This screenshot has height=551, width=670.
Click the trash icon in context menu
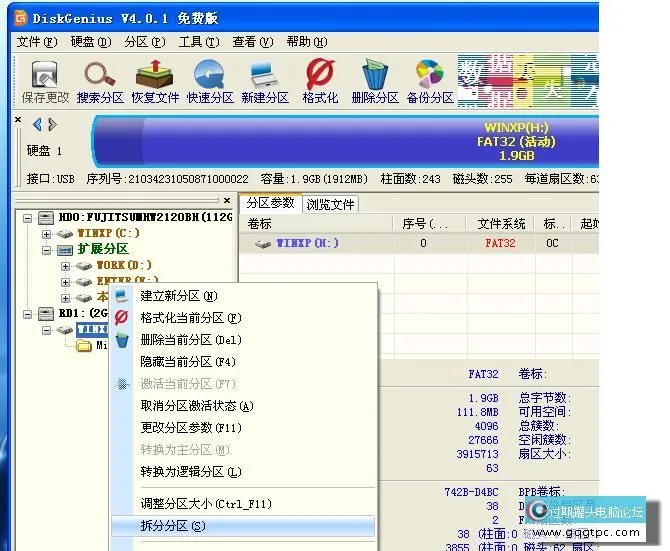point(122,340)
